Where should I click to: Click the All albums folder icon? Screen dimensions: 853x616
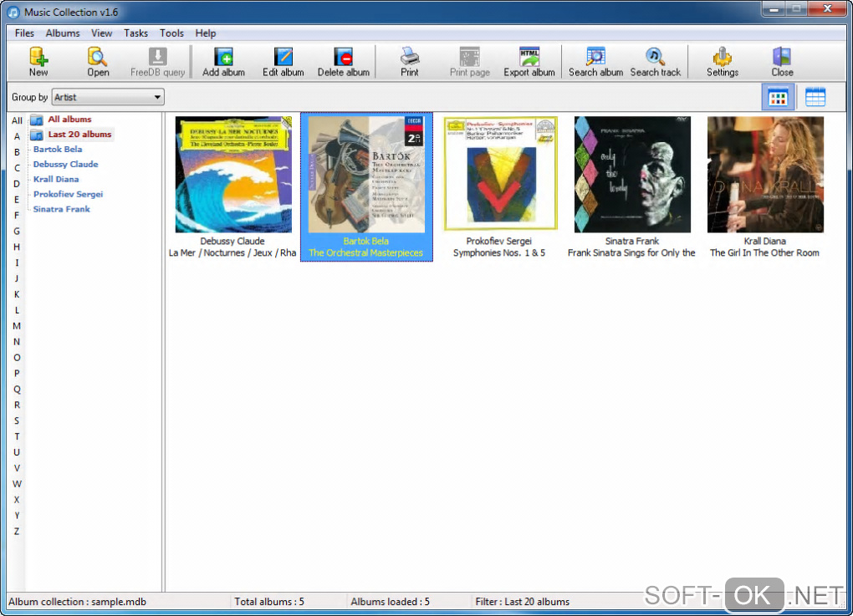coord(37,120)
